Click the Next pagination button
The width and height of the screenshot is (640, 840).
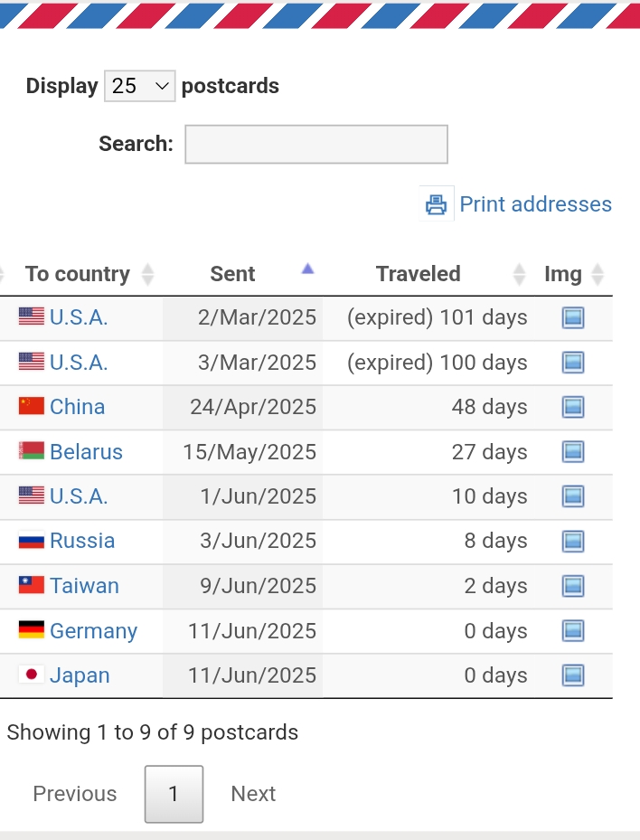(x=253, y=794)
